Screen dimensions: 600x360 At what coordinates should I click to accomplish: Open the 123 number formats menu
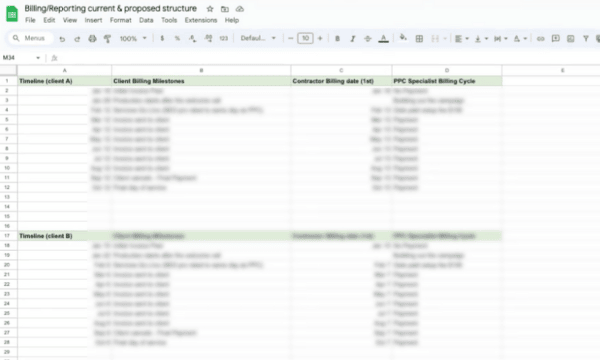coord(223,39)
